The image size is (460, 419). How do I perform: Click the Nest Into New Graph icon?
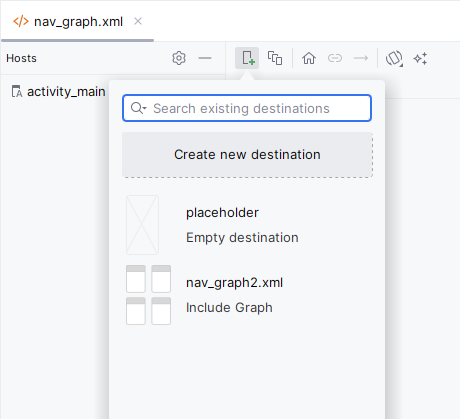[x=275, y=58]
